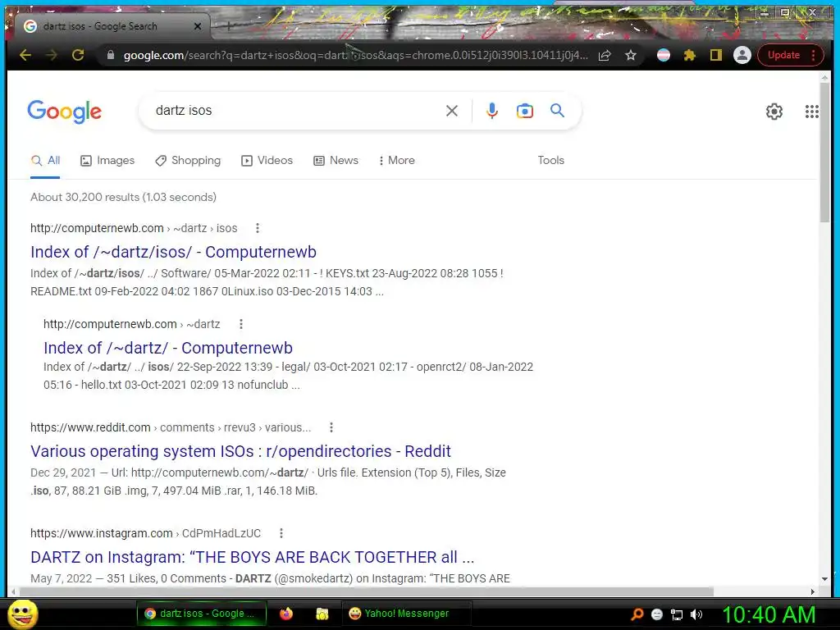Switch to the News tab

[336, 160]
